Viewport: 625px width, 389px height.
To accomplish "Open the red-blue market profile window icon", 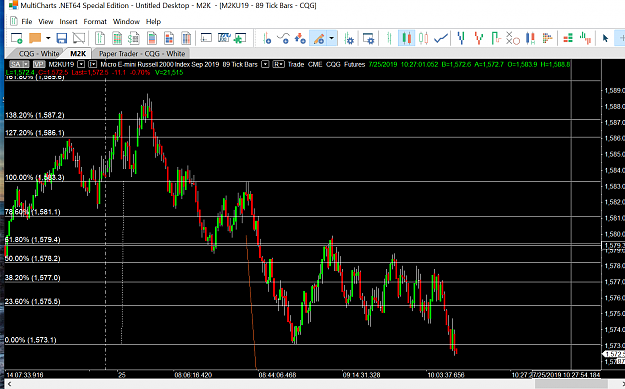I will 169,38.
